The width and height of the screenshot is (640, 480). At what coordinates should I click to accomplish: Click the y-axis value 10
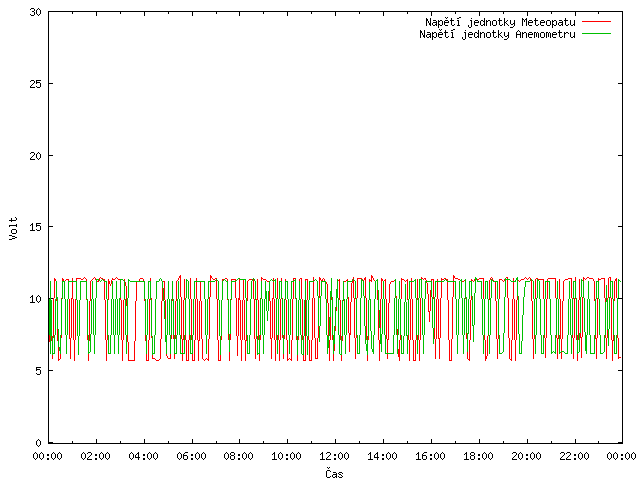(36, 299)
